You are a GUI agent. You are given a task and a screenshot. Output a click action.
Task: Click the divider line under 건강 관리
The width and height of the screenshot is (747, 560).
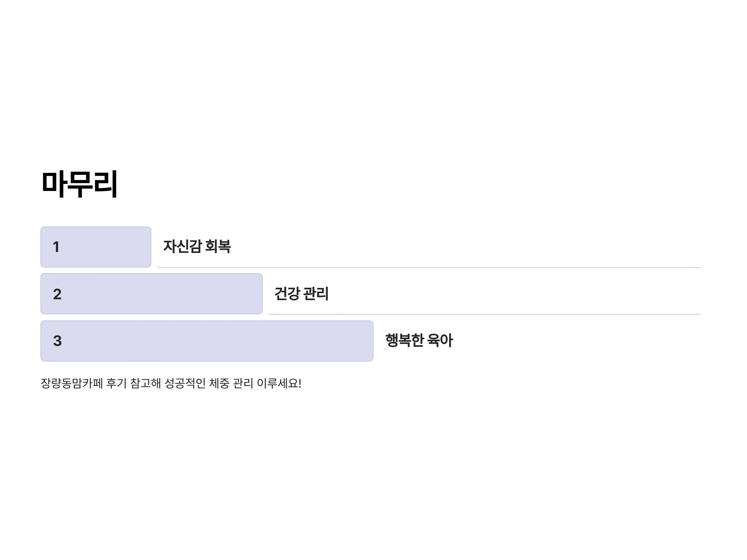485,314
